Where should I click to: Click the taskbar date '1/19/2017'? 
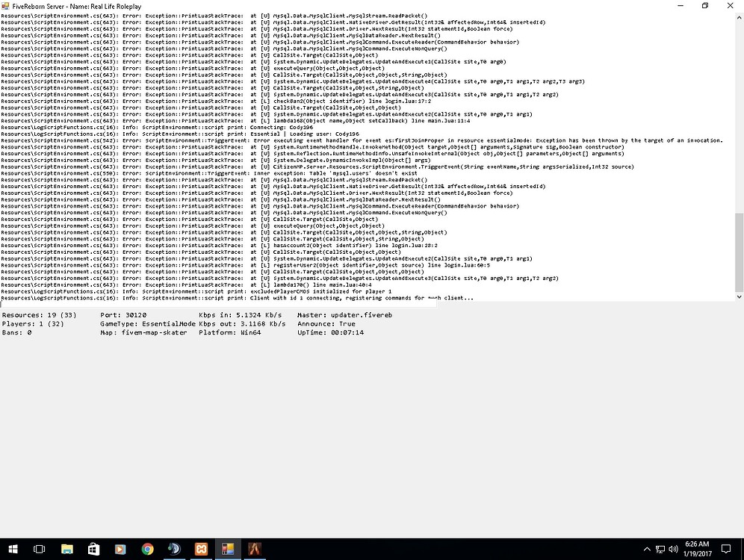click(x=698, y=554)
